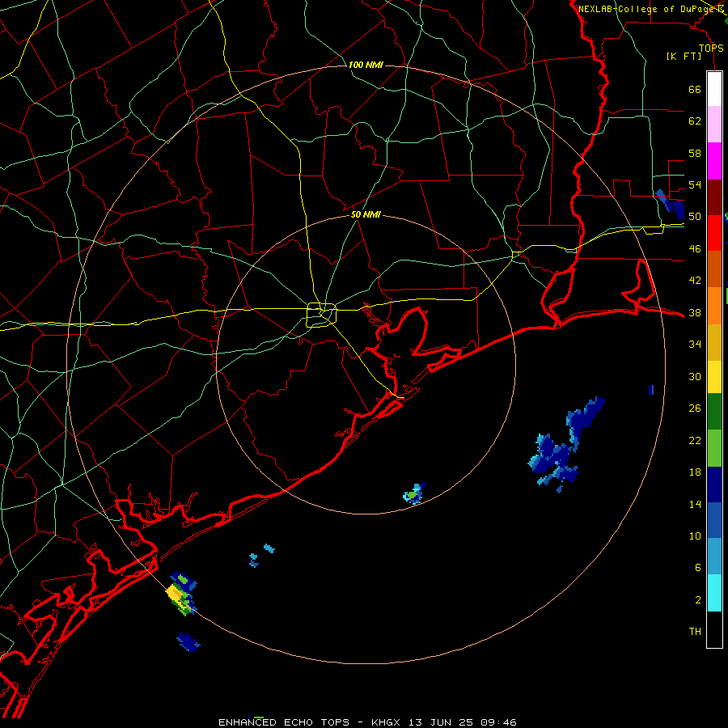728x728 pixels.
Task: Click the magenta swatch in the tops legend
Action: pyautogui.click(x=714, y=161)
